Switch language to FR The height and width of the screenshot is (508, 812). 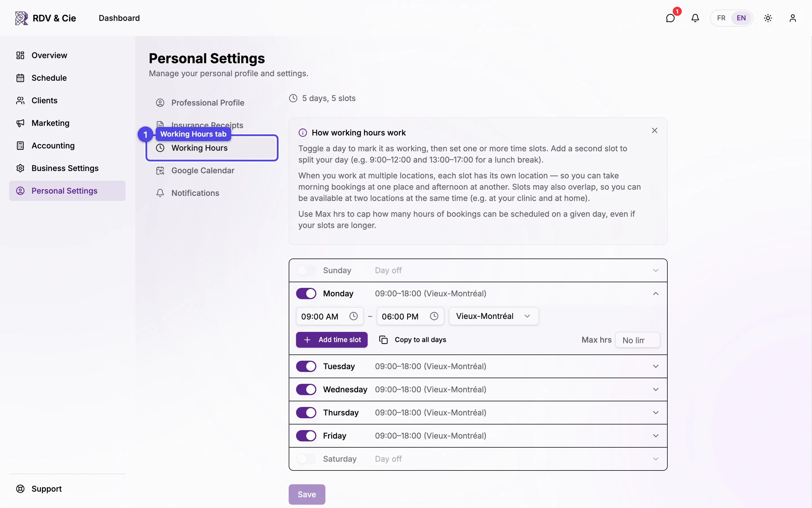pos(721,18)
